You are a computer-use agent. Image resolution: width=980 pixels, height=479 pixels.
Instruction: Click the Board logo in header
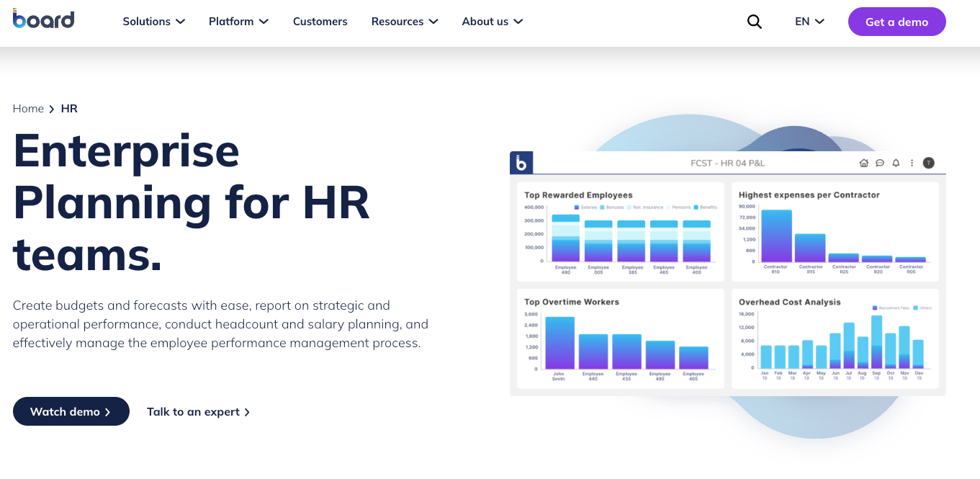tap(43, 19)
